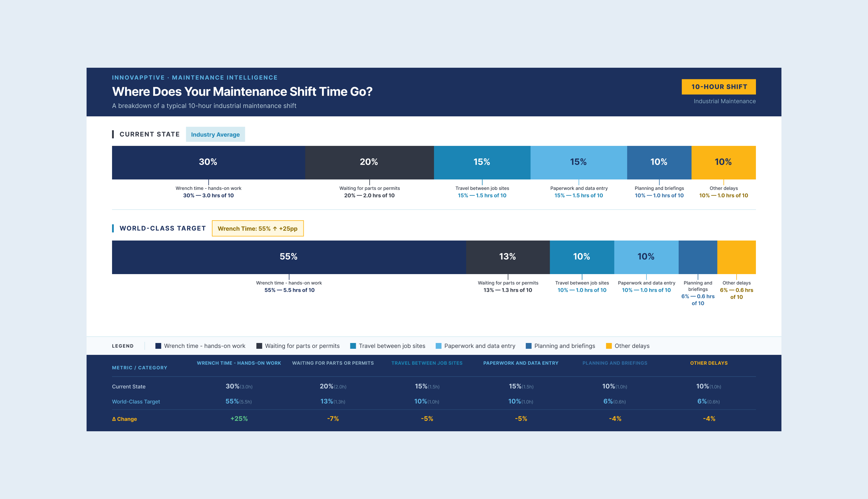Click the -7% change value
The width and height of the screenshot is (868, 499).
pyautogui.click(x=333, y=419)
